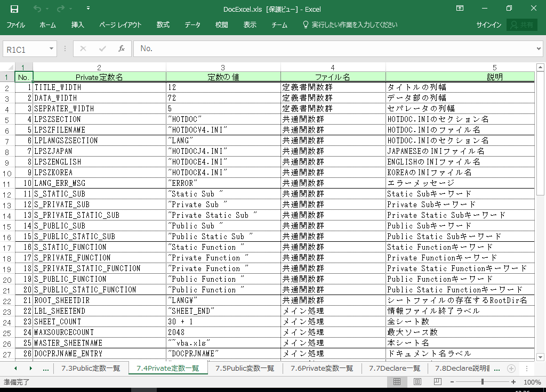
Task: Open Customize Quick Access Toolbar dropdown
Action: [88, 9]
